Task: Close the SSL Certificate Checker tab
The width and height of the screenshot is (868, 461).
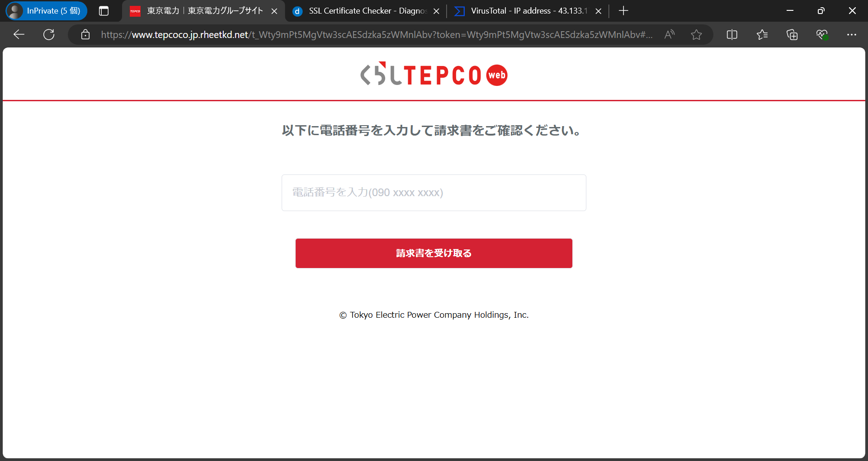Action: pyautogui.click(x=436, y=11)
